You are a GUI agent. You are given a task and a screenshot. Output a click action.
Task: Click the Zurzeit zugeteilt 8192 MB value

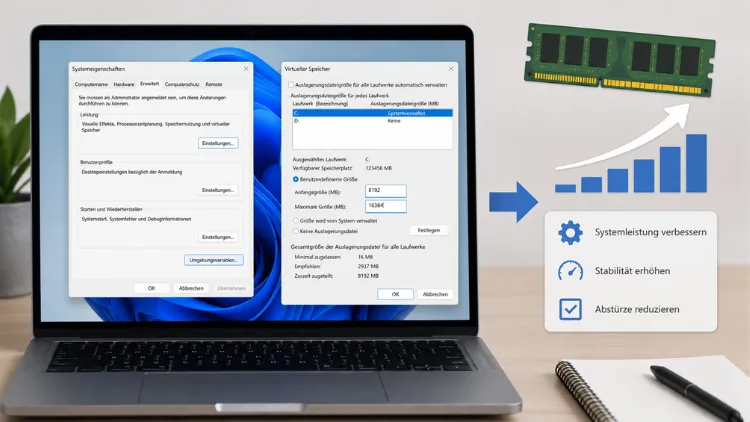pyautogui.click(x=368, y=276)
